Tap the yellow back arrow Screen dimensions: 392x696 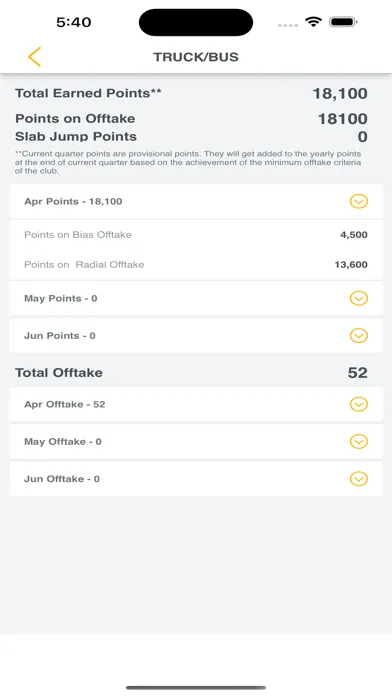34,57
